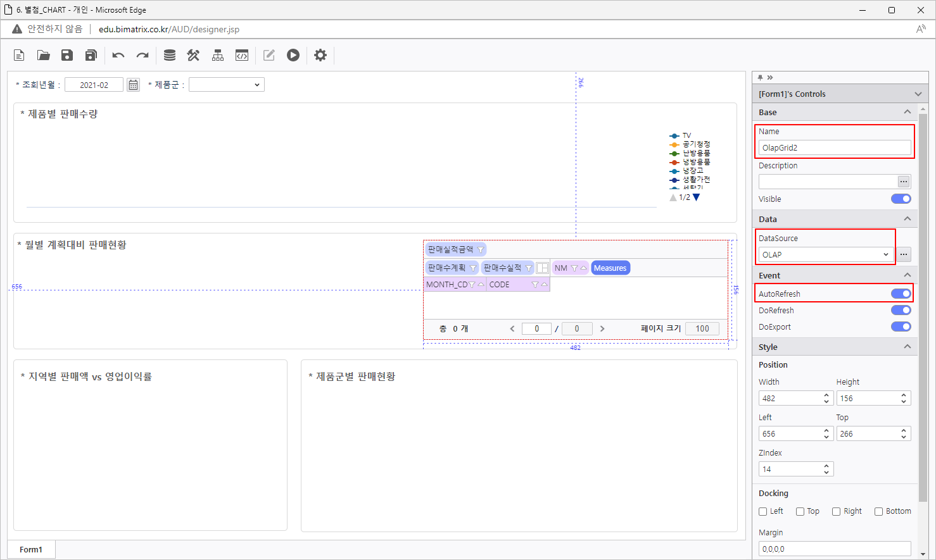The image size is (936, 560).
Task: Open the settings gear icon
Action: click(320, 56)
